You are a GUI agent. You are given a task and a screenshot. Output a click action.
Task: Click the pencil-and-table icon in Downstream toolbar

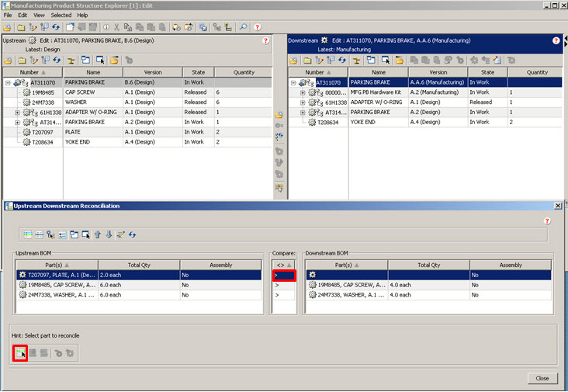[497, 60]
